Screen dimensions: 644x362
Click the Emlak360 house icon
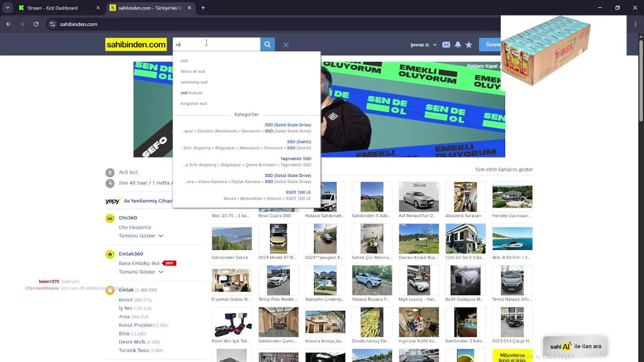coord(110,254)
